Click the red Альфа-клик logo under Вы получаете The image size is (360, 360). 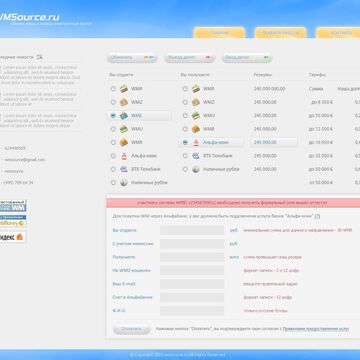[x=196, y=142]
